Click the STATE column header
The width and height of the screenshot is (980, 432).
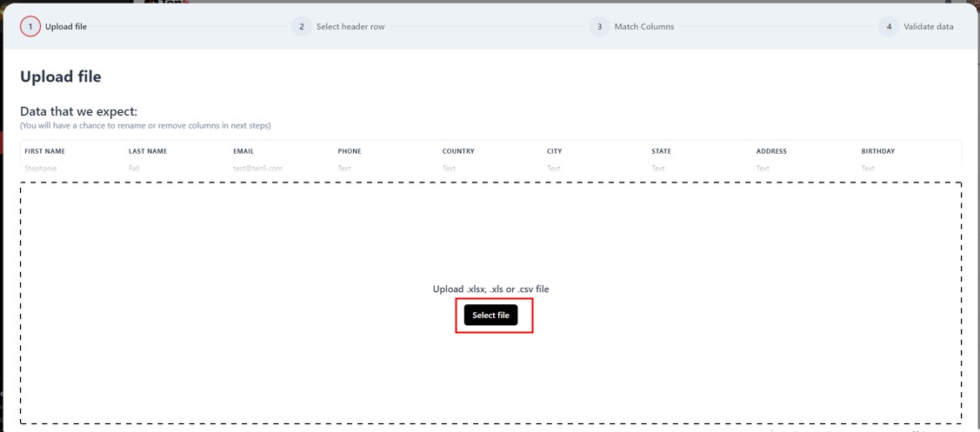click(x=661, y=151)
